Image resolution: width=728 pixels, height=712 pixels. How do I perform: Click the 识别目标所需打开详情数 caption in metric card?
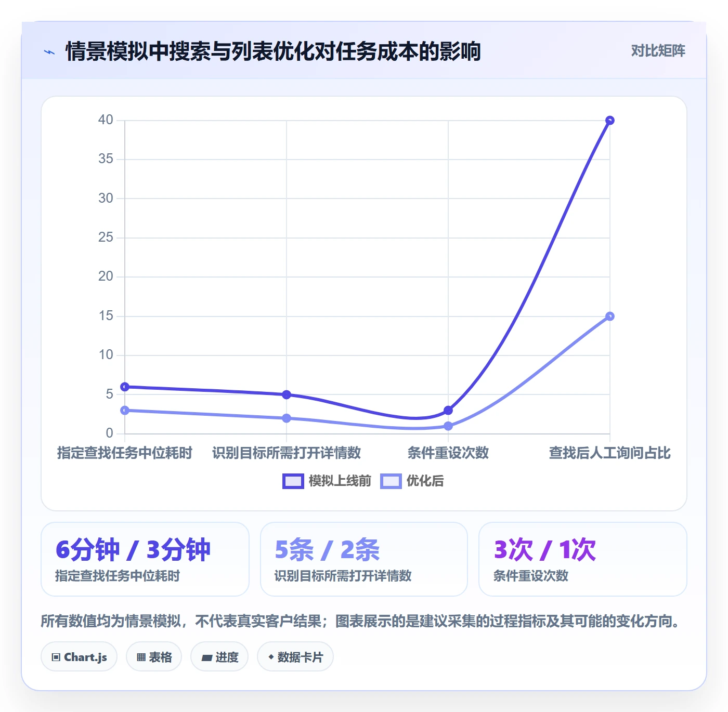[x=343, y=576]
